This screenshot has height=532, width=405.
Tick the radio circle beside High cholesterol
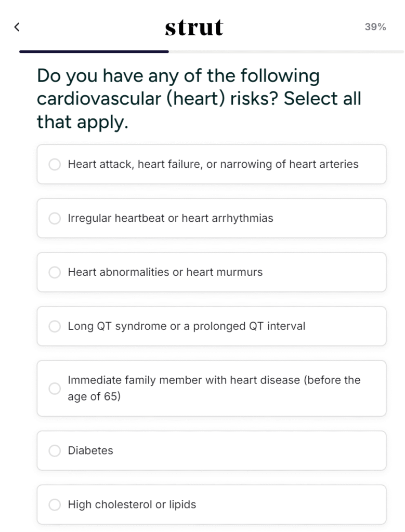[55, 504]
